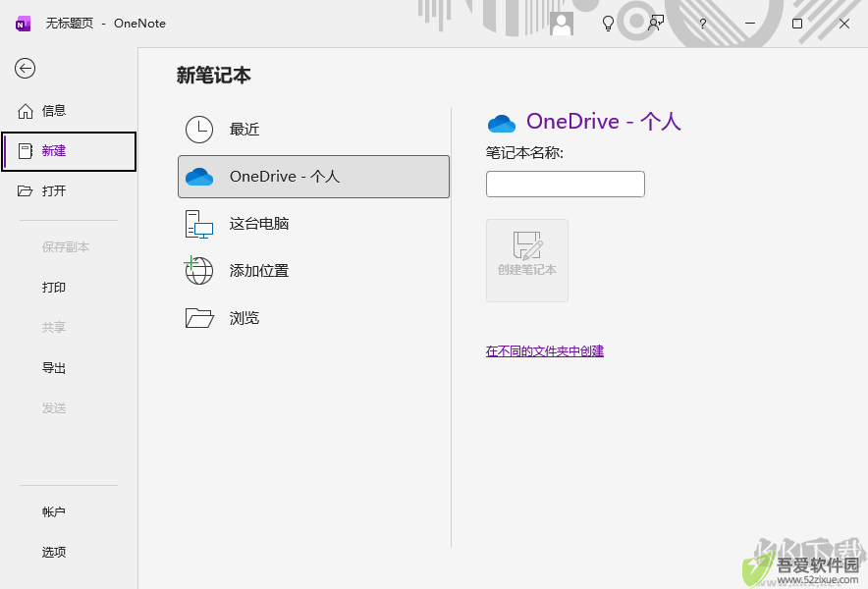Click the OneNote app logo icon
The width and height of the screenshot is (868, 589).
pyautogui.click(x=24, y=24)
